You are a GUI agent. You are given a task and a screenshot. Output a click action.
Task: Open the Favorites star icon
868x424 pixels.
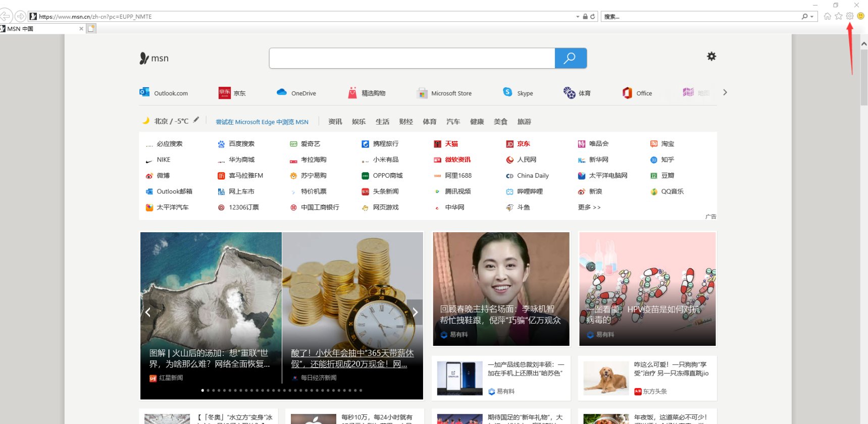click(x=839, y=16)
